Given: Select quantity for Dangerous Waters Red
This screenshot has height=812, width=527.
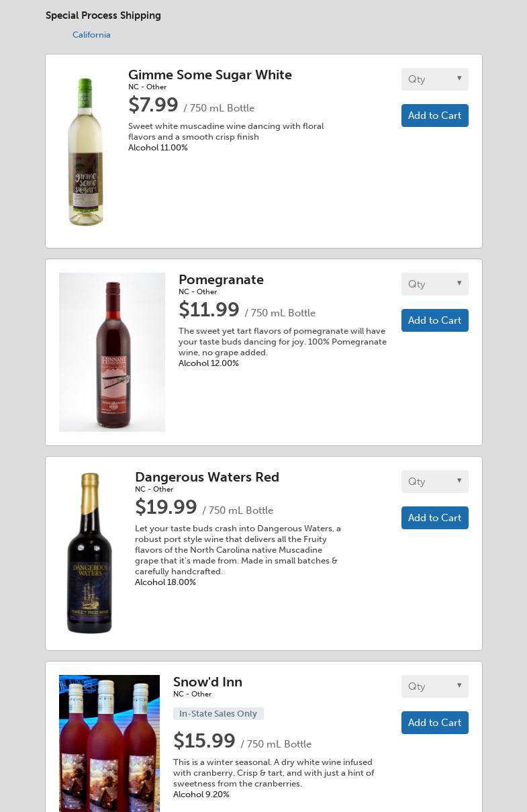Looking at the screenshot, I should 435,482.
